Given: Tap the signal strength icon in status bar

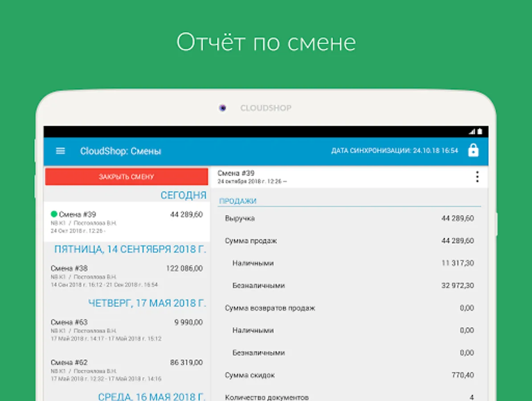Looking at the screenshot, I should pos(472,131).
